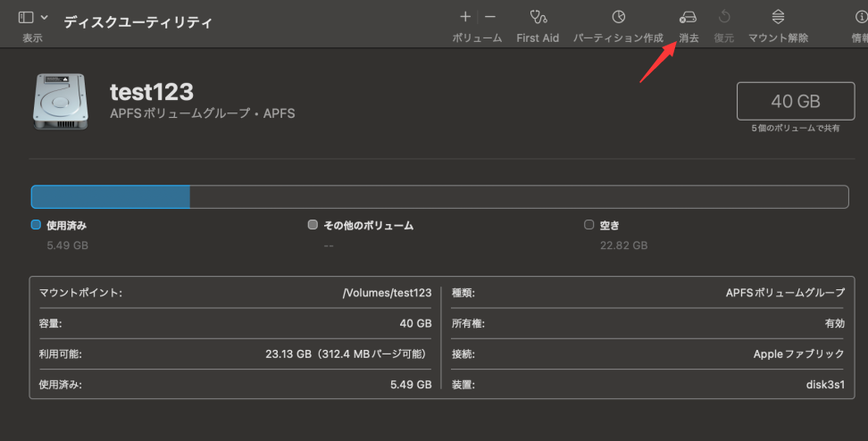868x441 pixels.
Task: Click the マウントポイント label
Action: click(81, 292)
